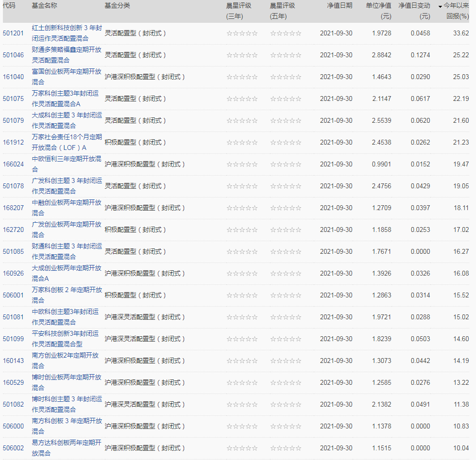Click fund code 166024
Viewport: 476px width, 460px height.
13,164
